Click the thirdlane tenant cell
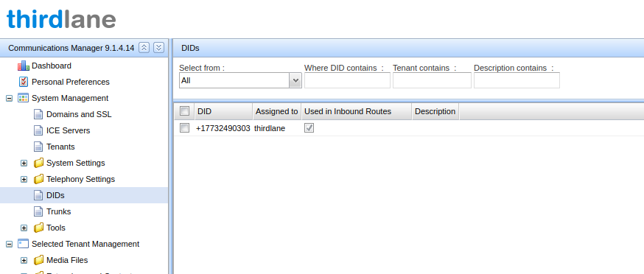 click(270, 128)
